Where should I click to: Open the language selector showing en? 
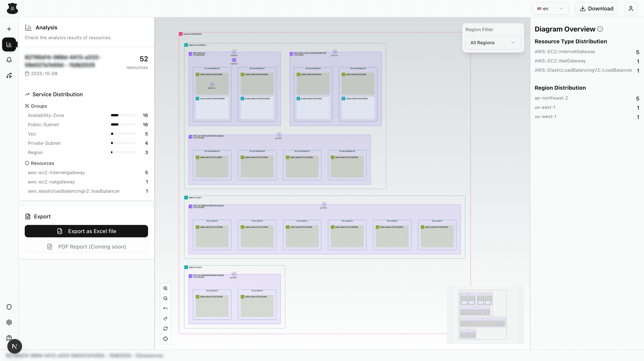(x=550, y=8)
